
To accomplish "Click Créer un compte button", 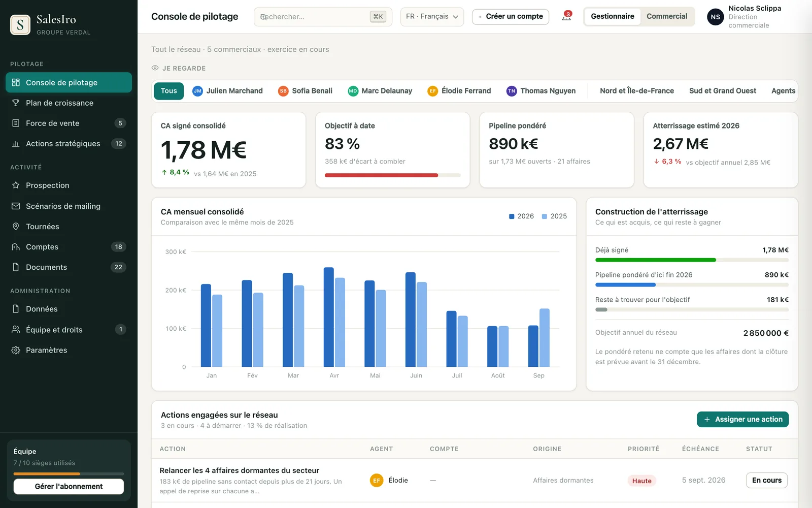I will 511,17.
